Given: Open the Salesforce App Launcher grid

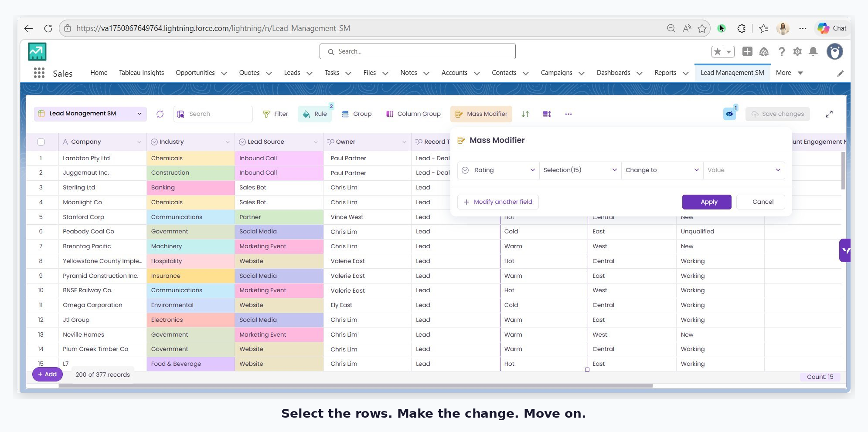Looking at the screenshot, I should tap(39, 73).
